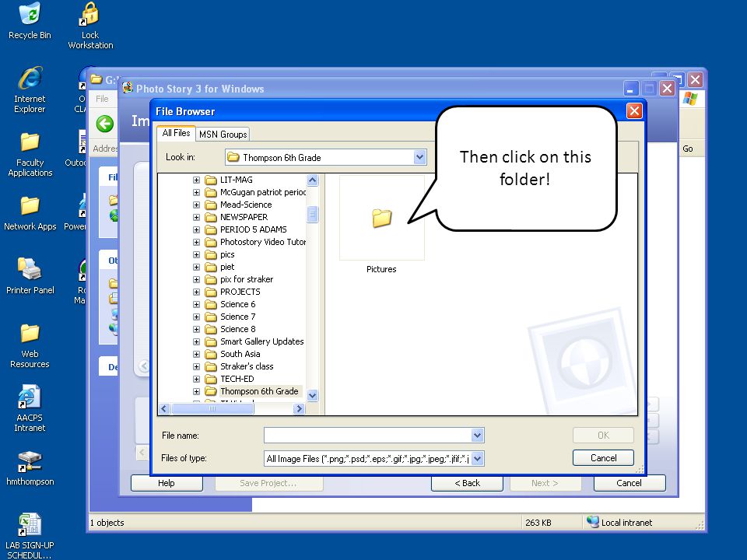Screen dimensions: 747x560
Task: Open the LAB SIGN-UP SCHEDULE spreadsheet icon
Action: tap(30, 525)
